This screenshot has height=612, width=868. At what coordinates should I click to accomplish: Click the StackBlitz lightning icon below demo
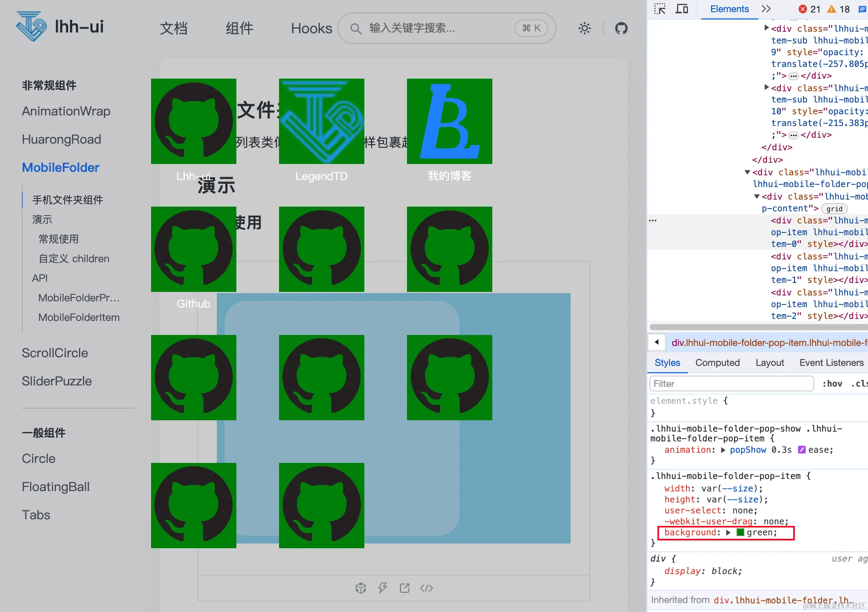(382, 588)
